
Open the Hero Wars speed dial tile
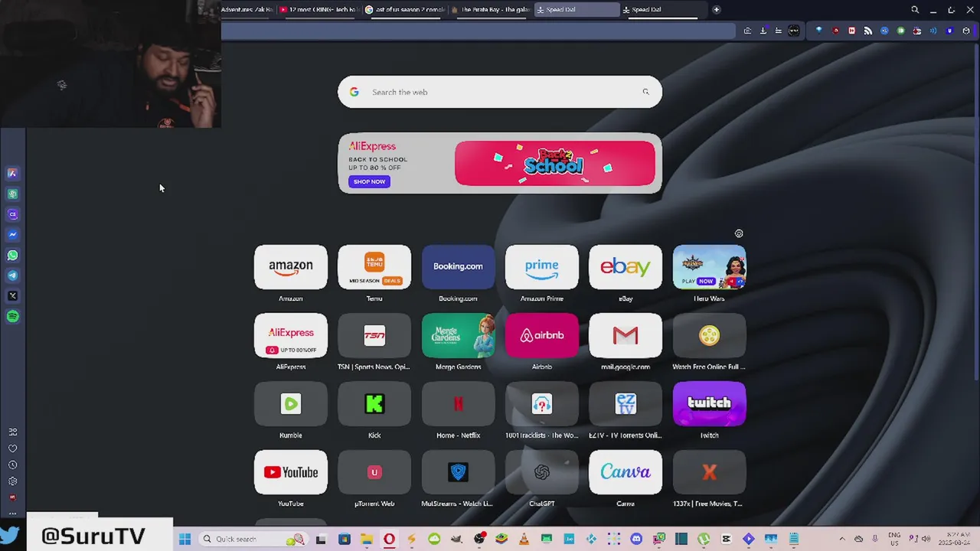[709, 267]
